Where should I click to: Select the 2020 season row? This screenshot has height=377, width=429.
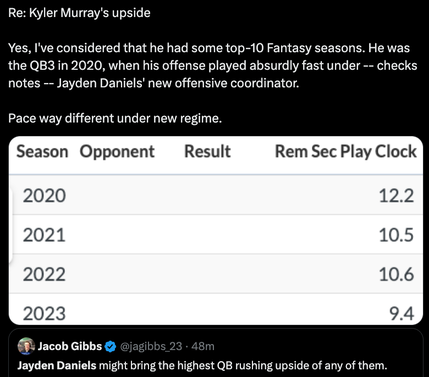pyautogui.click(x=216, y=195)
